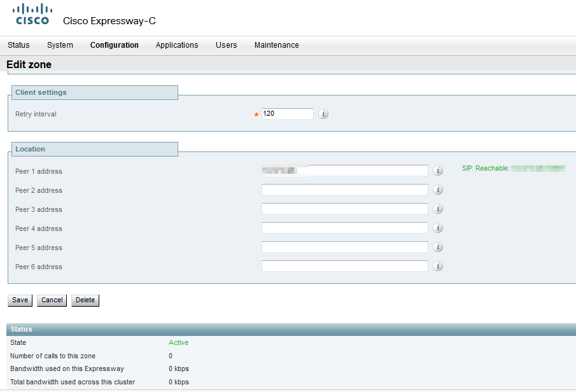Open info icon for Peer 1 address
Screen dimensions: 576x392
tap(437, 171)
